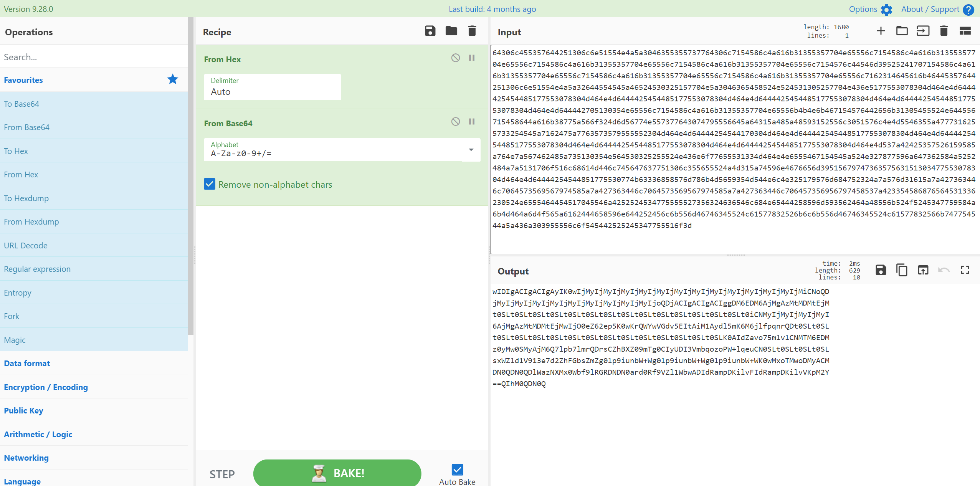The height and width of the screenshot is (486, 980).
Task: Click the operations Search field
Action: pyautogui.click(x=94, y=57)
